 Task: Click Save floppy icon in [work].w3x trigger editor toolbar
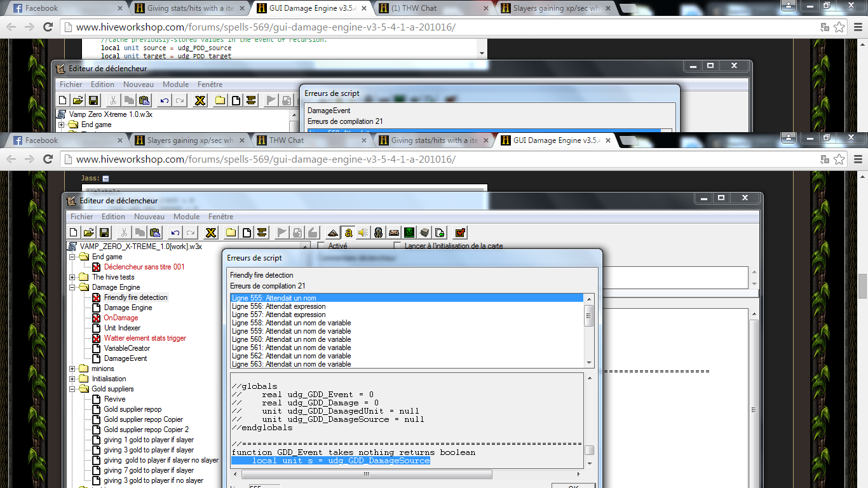pos(104,233)
